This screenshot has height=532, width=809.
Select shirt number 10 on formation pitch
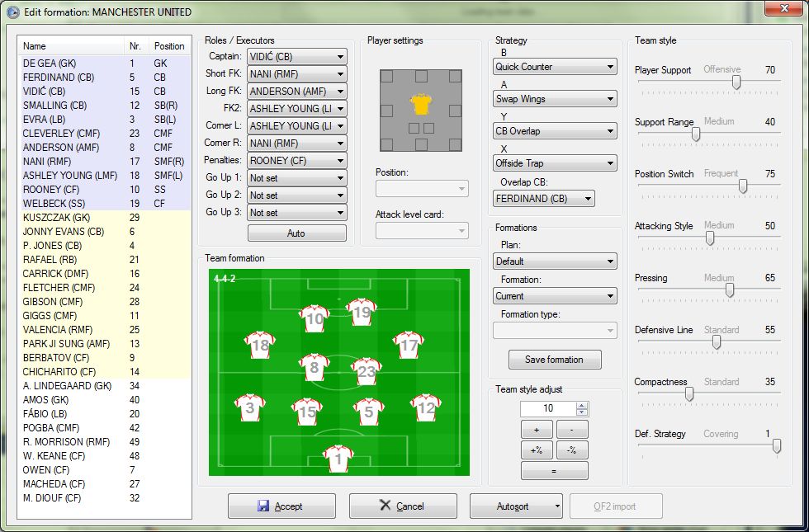coord(315,318)
